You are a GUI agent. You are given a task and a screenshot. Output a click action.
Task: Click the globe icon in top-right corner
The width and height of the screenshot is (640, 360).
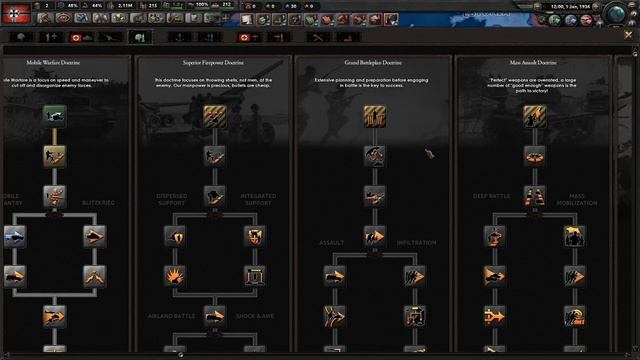point(616,13)
